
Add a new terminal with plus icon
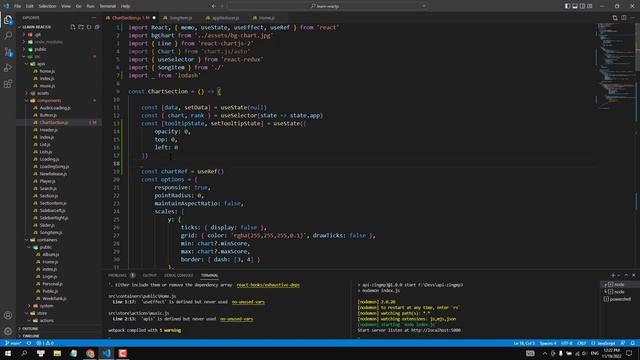tap(613, 276)
